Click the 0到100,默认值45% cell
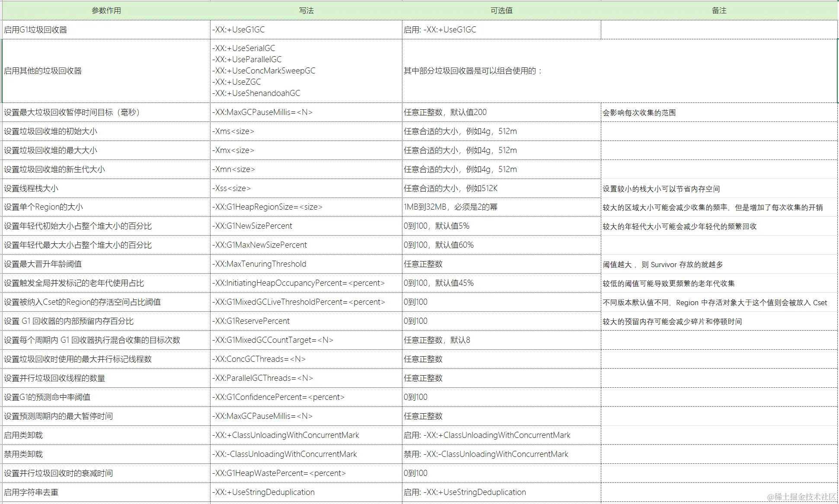The width and height of the screenshot is (839, 504). click(439, 283)
